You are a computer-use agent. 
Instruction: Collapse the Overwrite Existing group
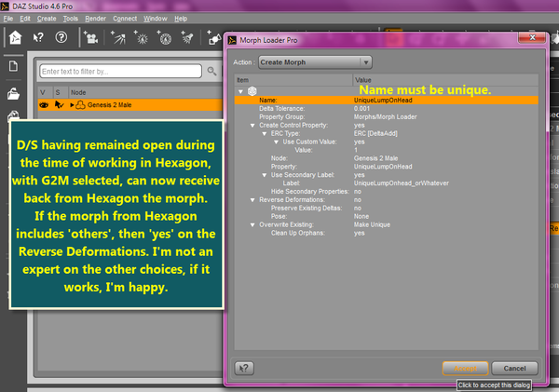click(252, 225)
